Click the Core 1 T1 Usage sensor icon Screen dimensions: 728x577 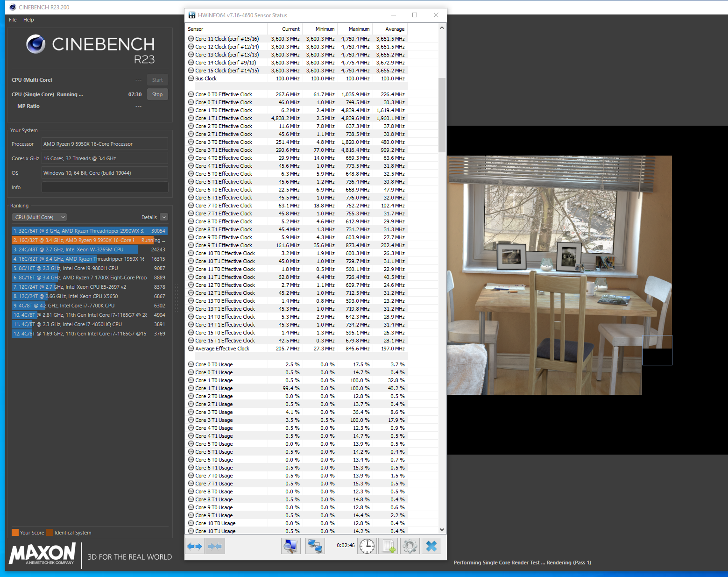pyautogui.click(x=191, y=388)
